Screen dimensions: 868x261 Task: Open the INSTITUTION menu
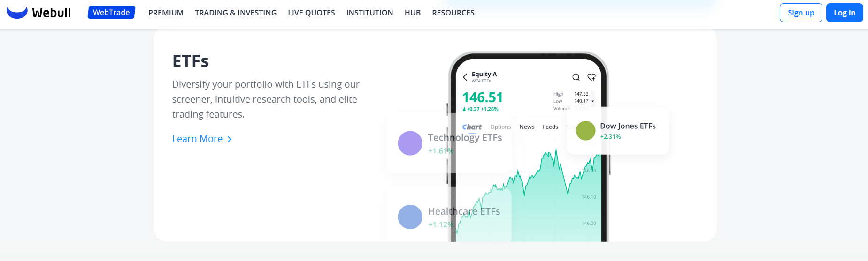coord(369,13)
